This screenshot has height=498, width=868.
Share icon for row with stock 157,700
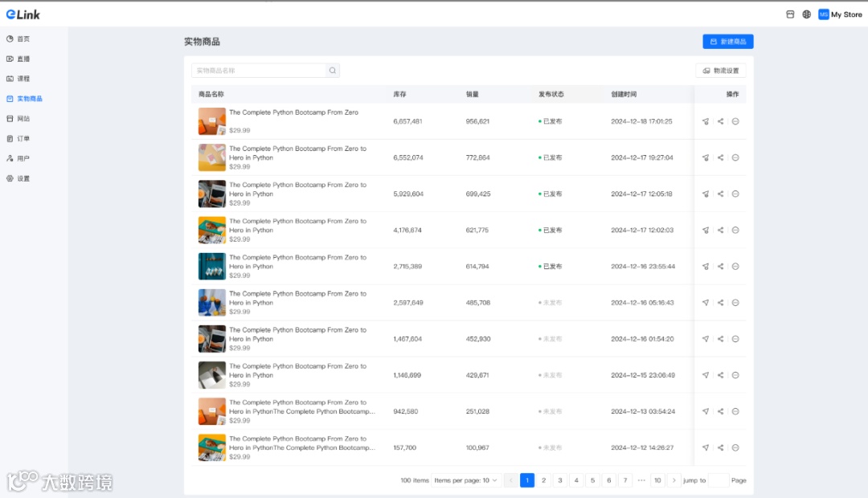[720, 447]
